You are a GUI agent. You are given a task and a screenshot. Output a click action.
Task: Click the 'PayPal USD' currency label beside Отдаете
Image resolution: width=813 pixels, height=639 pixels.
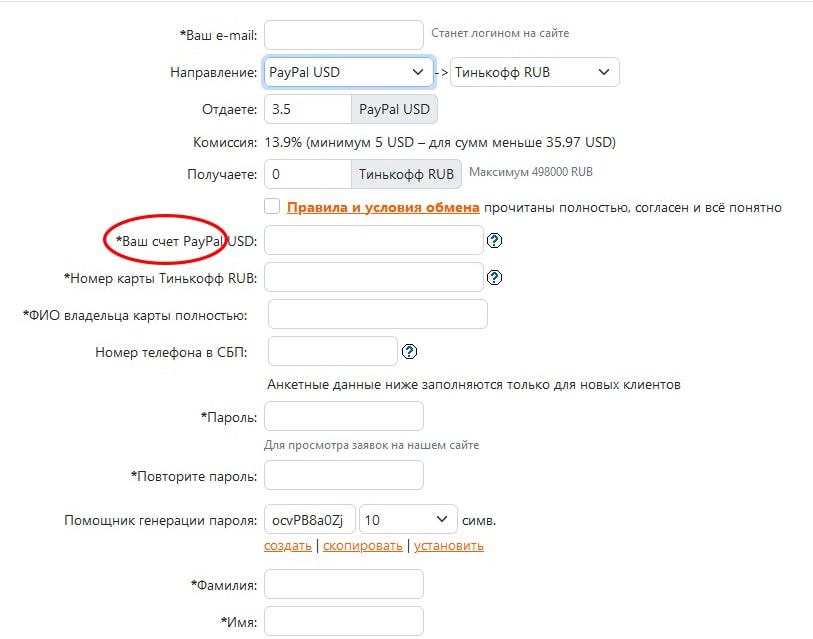click(x=395, y=109)
